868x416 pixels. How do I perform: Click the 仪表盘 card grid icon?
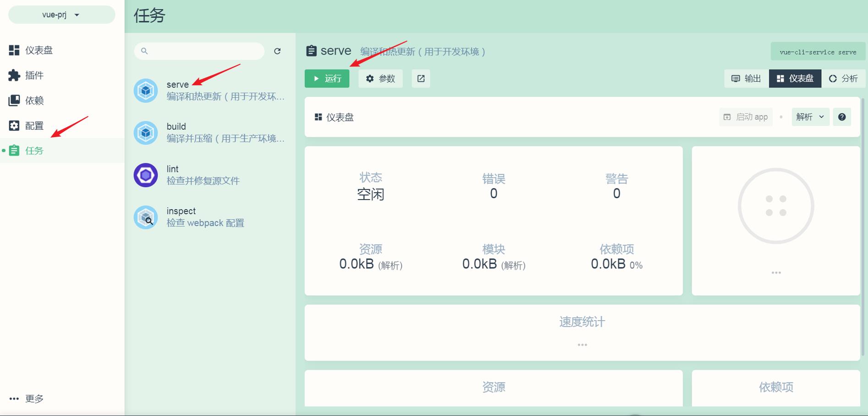point(319,117)
